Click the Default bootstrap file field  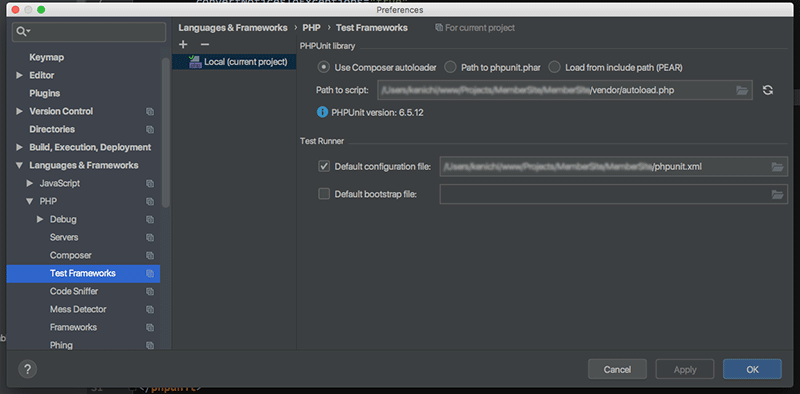pos(614,194)
